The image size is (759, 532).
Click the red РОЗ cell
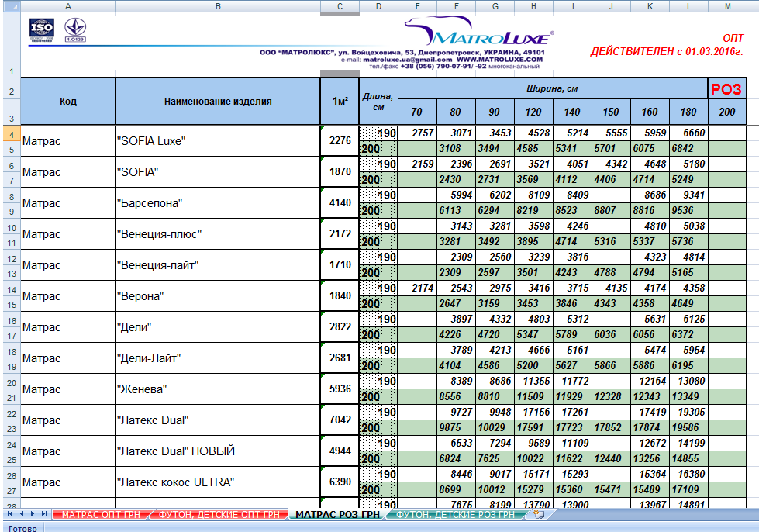tap(726, 89)
